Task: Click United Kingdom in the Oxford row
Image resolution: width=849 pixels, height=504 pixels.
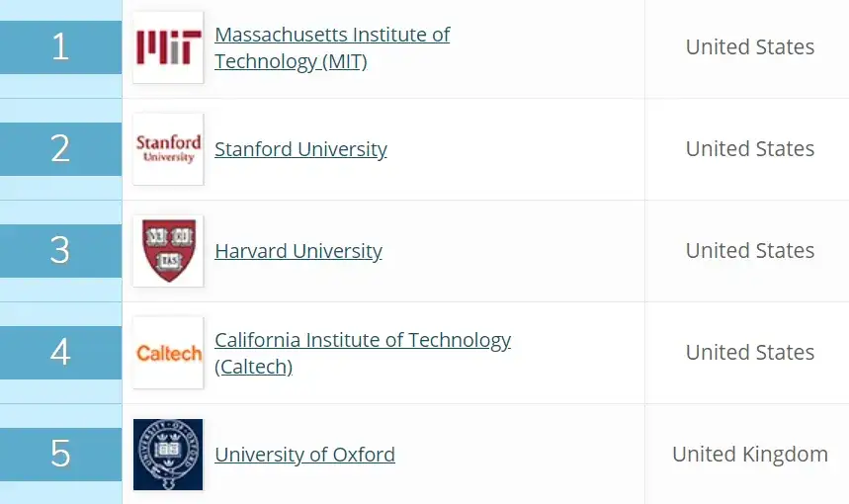Action: point(750,455)
